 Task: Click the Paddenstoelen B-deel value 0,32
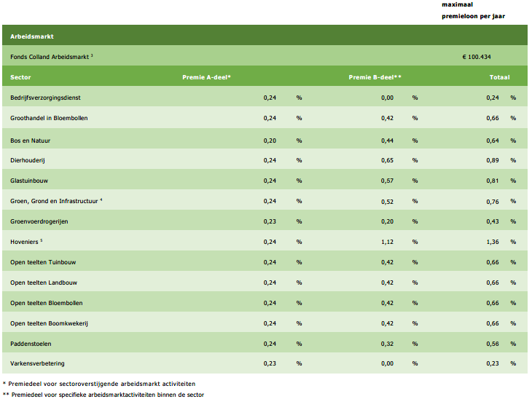(387, 344)
